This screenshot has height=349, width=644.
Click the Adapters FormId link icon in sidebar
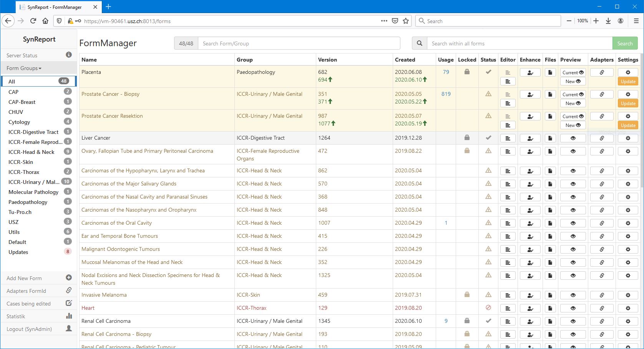[x=69, y=291]
